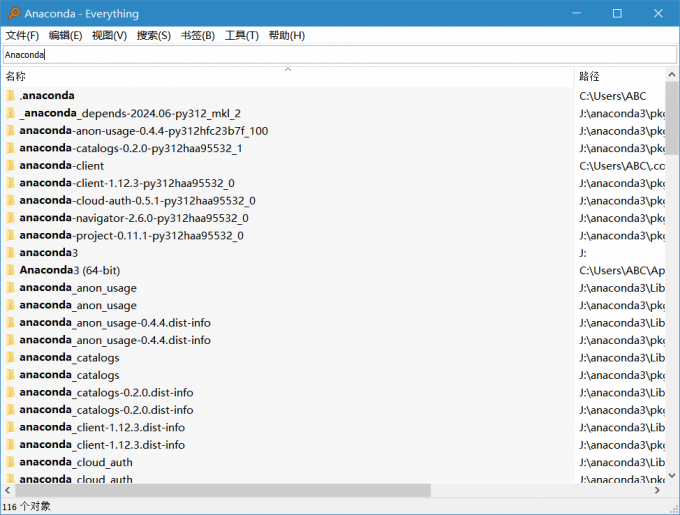Click folder icon of anaconda3 on J:

tap(11, 252)
